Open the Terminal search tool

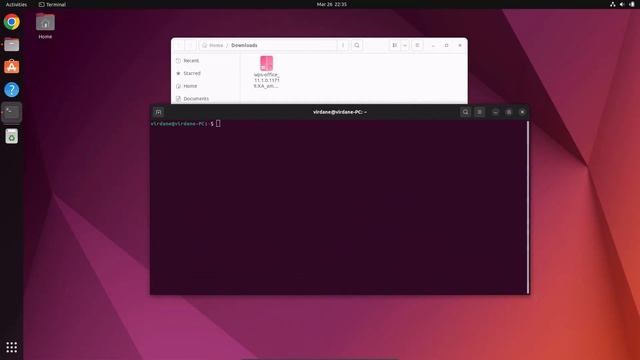(x=465, y=112)
